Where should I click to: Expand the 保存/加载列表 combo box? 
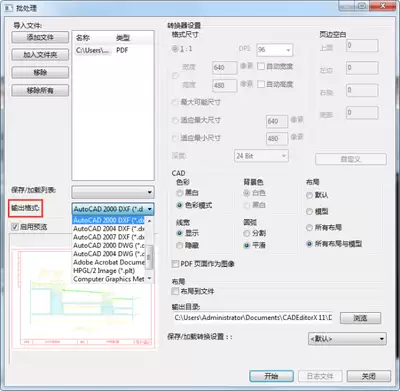click(x=113, y=192)
